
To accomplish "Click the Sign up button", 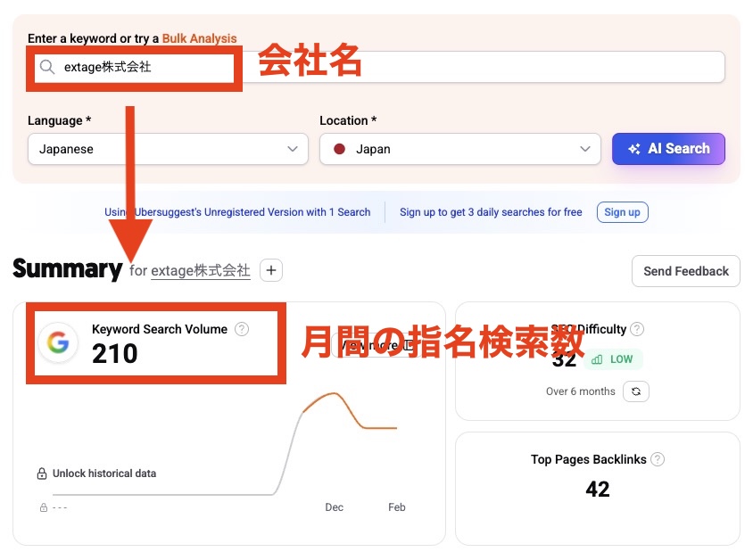I will (x=622, y=212).
